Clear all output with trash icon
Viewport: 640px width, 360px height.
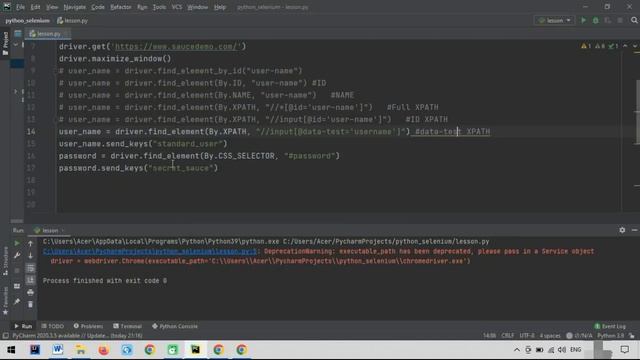pos(30,304)
